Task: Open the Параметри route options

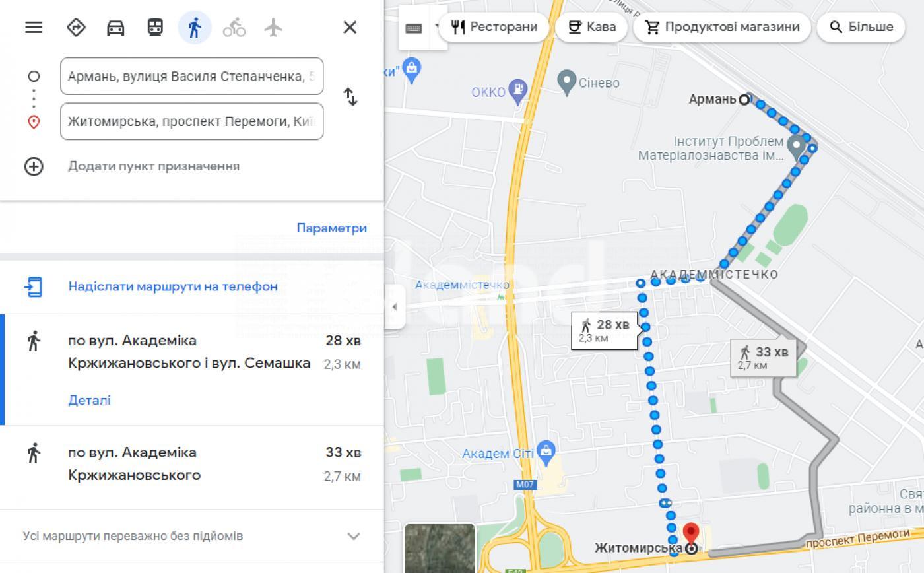Action: tap(331, 228)
